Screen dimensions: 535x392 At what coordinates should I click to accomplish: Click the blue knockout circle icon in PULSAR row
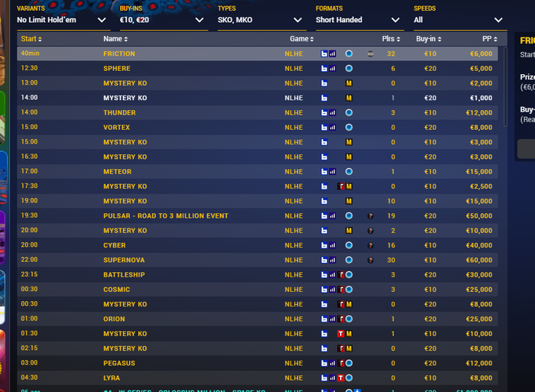(349, 215)
